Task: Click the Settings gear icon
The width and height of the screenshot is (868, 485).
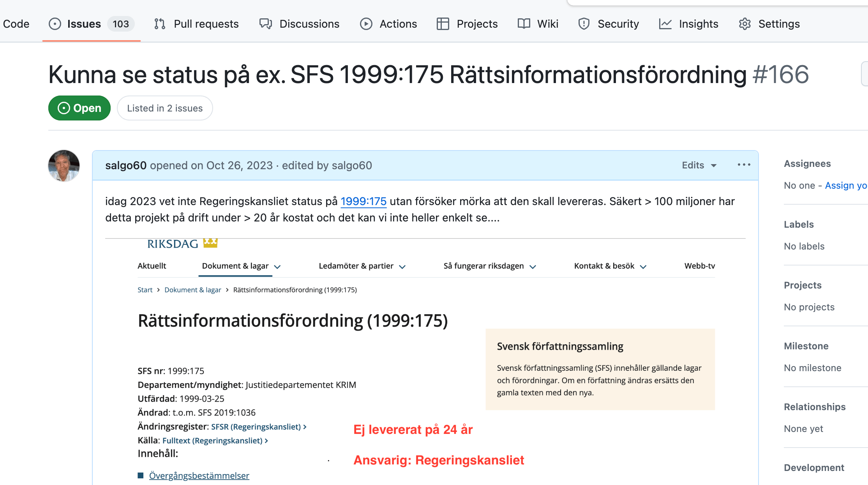Action: tap(745, 24)
